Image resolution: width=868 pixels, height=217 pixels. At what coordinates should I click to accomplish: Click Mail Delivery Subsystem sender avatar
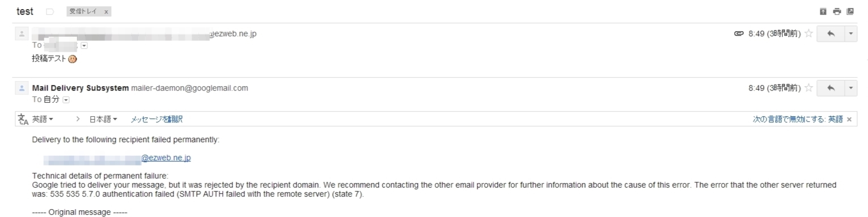[22, 88]
